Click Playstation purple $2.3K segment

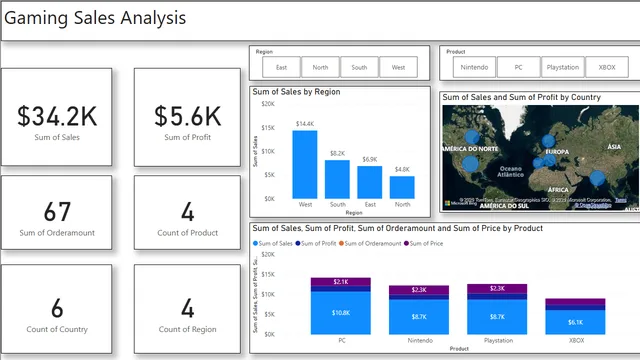(497, 289)
